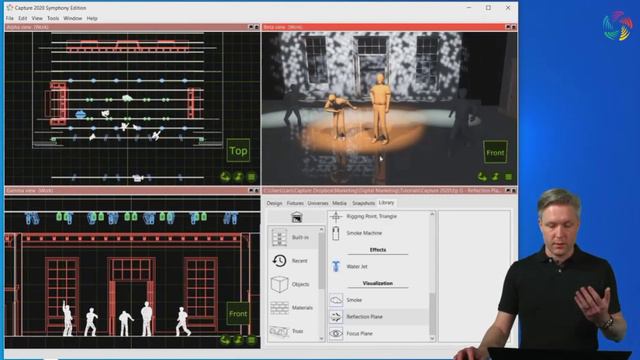Click the Capture app icon in title bar
The image size is (640, 360).
pos(9,7)
